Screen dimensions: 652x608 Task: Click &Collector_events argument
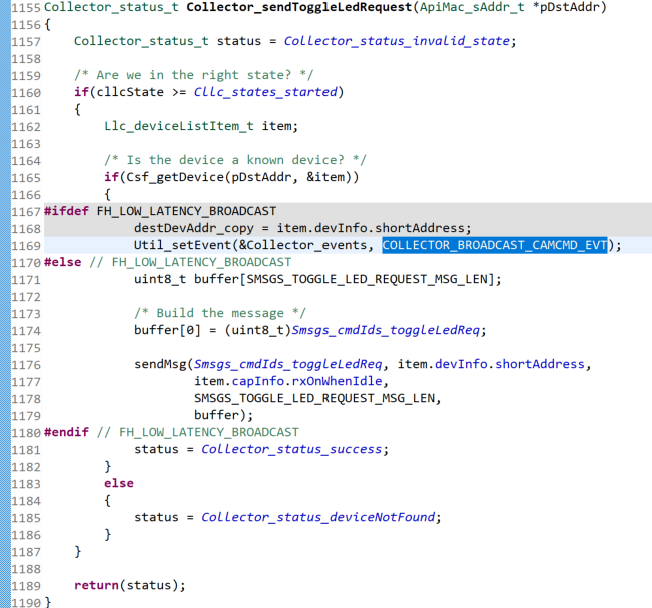coord(303,245)
